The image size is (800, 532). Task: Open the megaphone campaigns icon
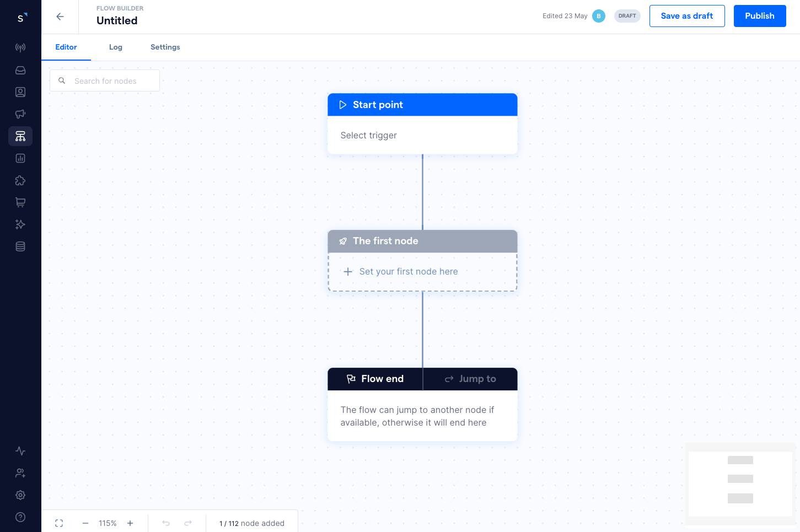tap(20, 114)
